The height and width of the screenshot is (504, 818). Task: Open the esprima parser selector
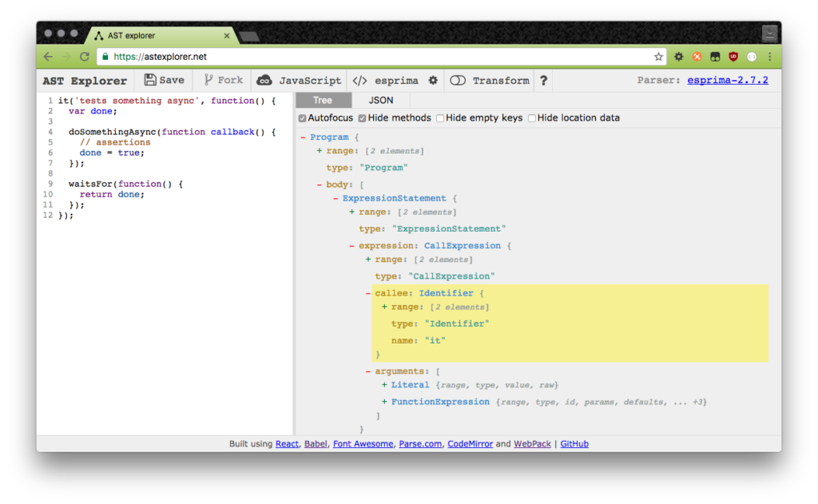(387, 81)
